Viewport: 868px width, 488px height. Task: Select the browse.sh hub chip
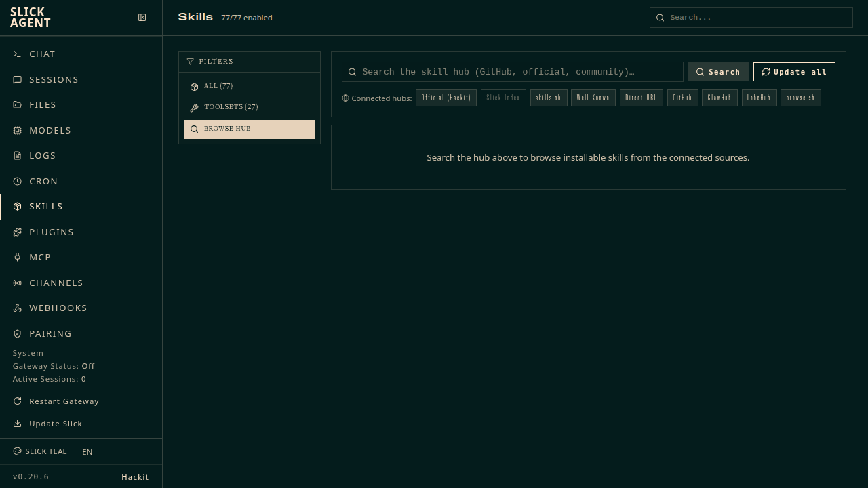pyautogui.click(x=801, y=98)
